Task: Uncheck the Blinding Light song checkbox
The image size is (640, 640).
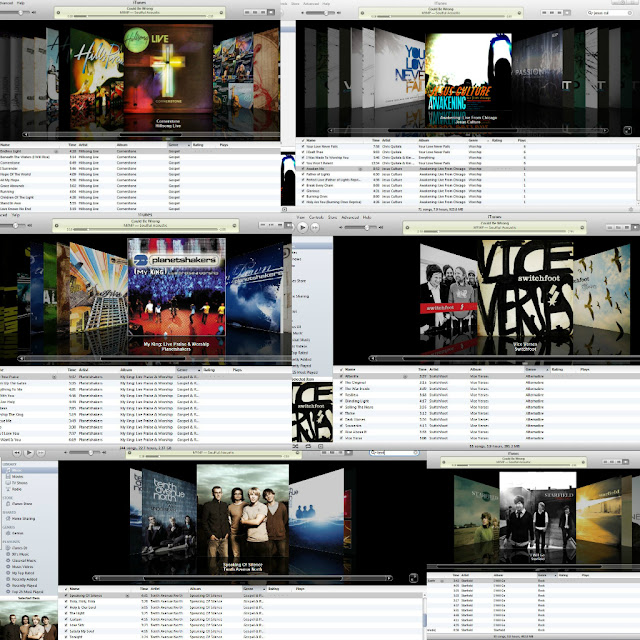Action: point(341,401)
